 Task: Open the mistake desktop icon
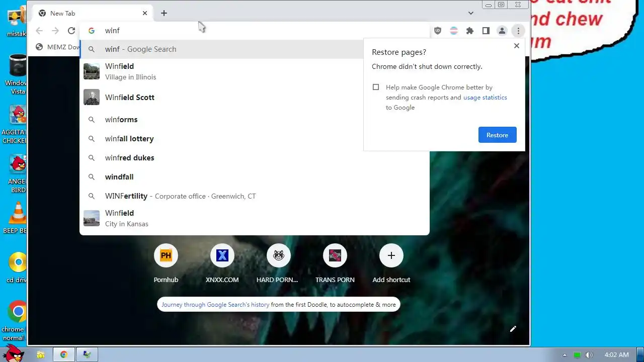tap(17, 23)
